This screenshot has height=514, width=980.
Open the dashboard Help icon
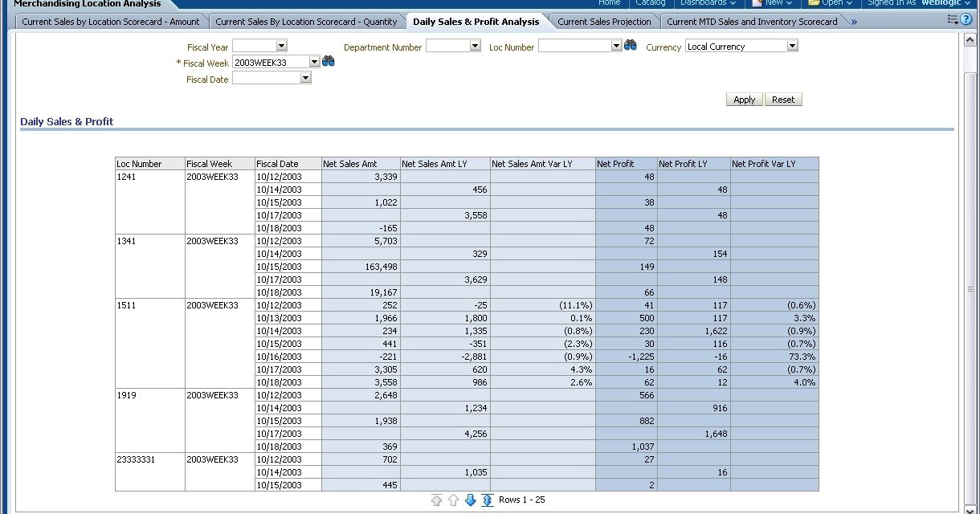pyautogui.click(x=966, y=19)
